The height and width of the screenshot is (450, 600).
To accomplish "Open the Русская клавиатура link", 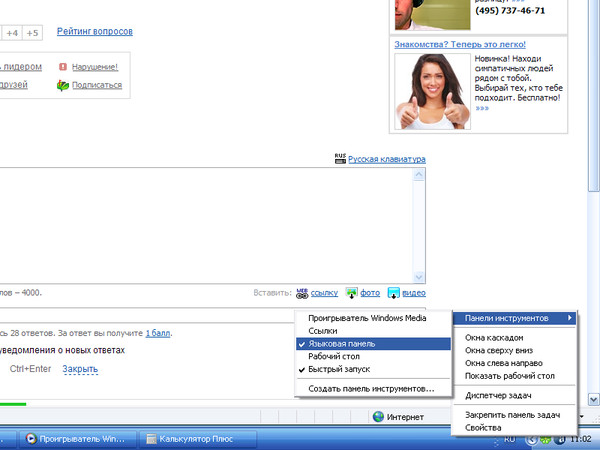I will 387,159.
